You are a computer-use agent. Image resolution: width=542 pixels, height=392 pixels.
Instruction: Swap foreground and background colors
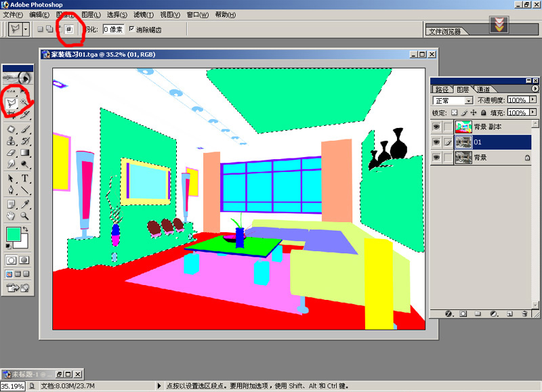(x=25, y=229)
